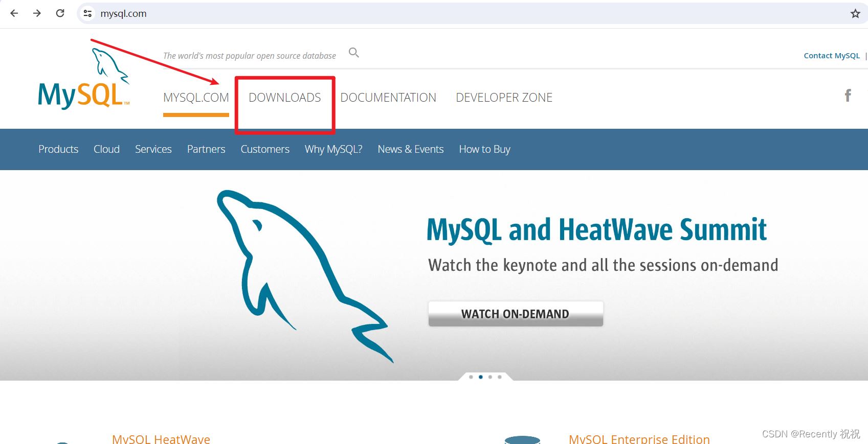Select first carousel dot
This screenshot has height=444, width=868.
[471, 377]
